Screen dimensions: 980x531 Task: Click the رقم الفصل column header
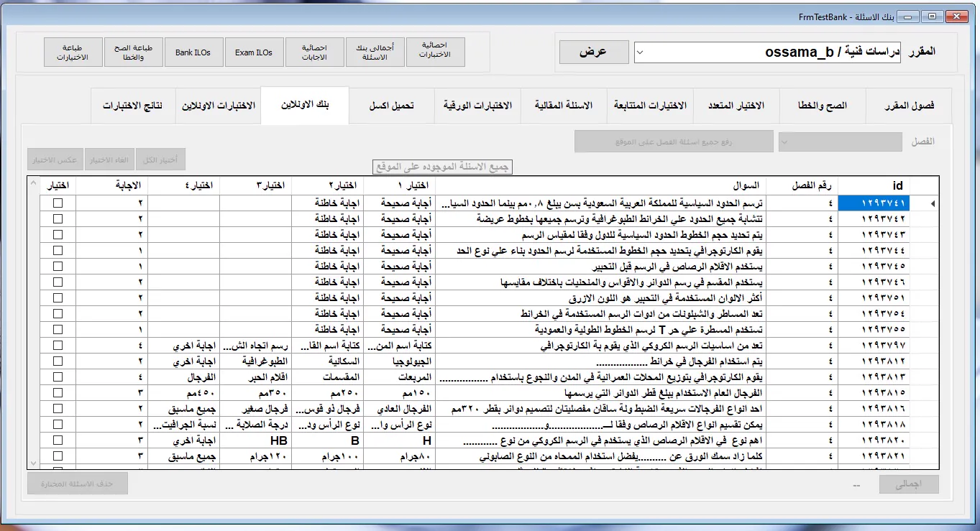point(801,186)
